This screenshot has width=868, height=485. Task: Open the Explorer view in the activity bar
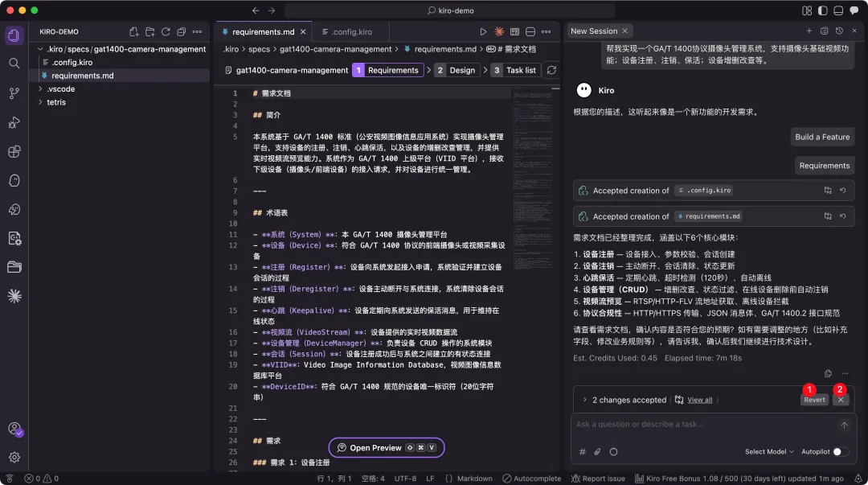click(x=14, y=35)
